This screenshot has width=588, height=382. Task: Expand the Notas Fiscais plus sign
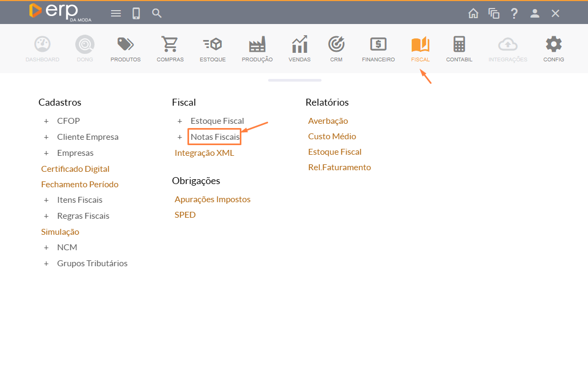180,137
